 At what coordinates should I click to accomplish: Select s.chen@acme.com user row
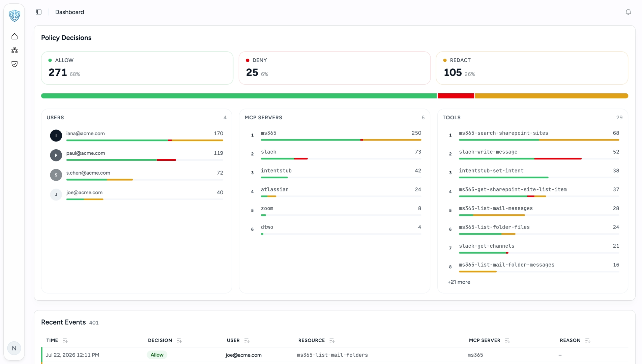[137, 175]
